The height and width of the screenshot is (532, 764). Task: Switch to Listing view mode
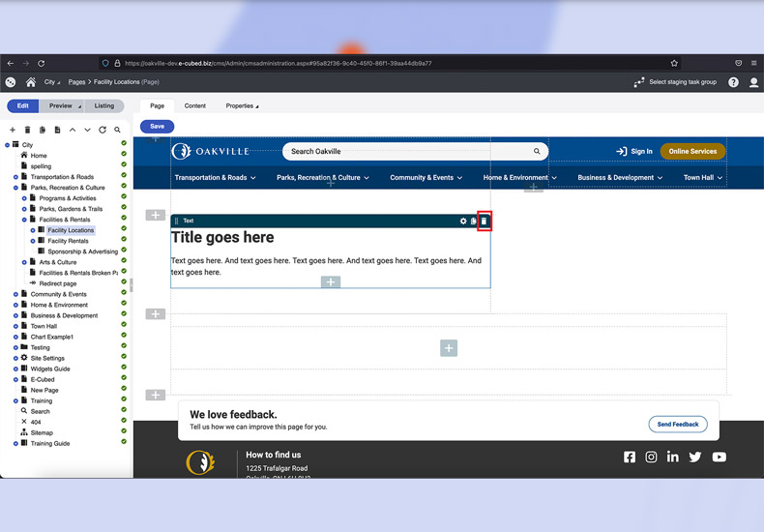tap(103, 105)
